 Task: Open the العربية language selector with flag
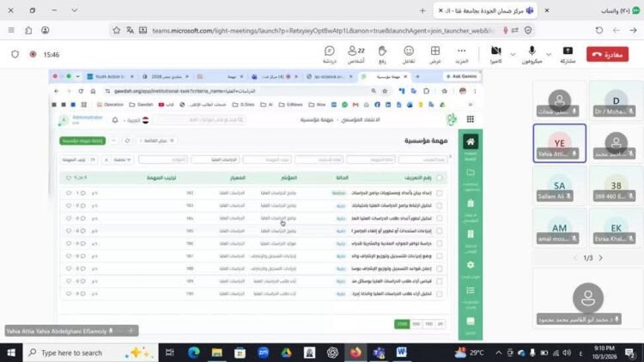coord(137,120)
